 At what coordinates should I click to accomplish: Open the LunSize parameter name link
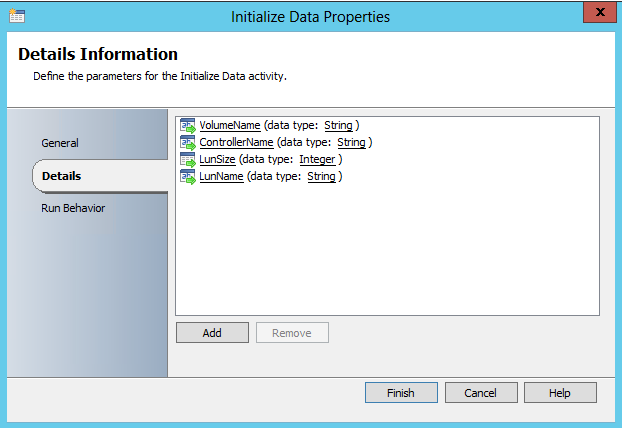(x=220, y=159)
